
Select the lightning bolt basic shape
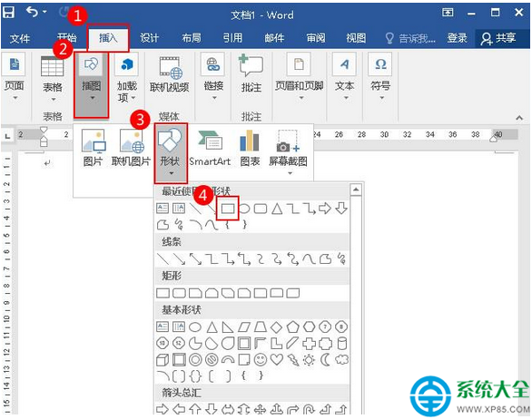pos(293,360)
